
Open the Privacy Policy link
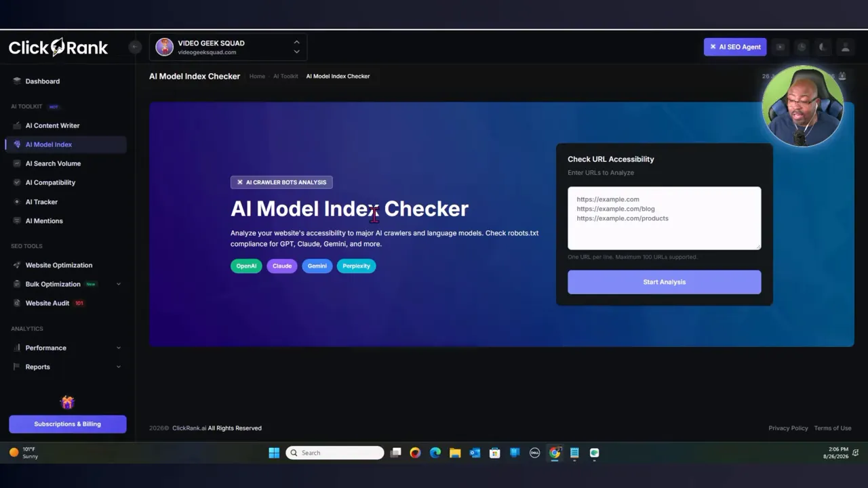[x=788, y=428]
